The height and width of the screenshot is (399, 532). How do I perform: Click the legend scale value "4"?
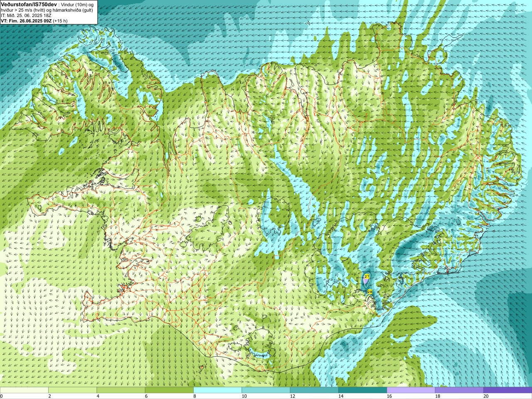98,396
